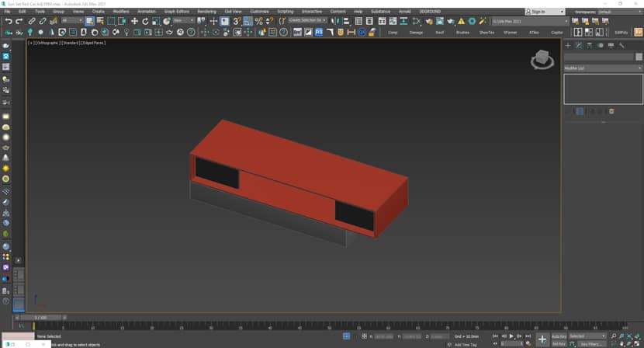Click the Percent Snap toggle icon
The image size is (644, 348).
(x=259, y=21)
